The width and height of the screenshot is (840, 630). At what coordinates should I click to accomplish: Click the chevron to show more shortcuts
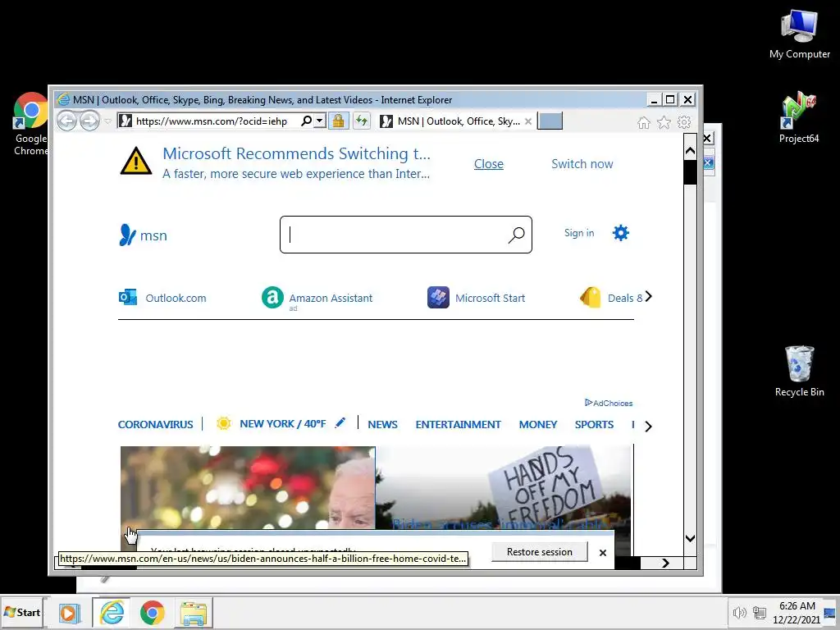(649, 297)
